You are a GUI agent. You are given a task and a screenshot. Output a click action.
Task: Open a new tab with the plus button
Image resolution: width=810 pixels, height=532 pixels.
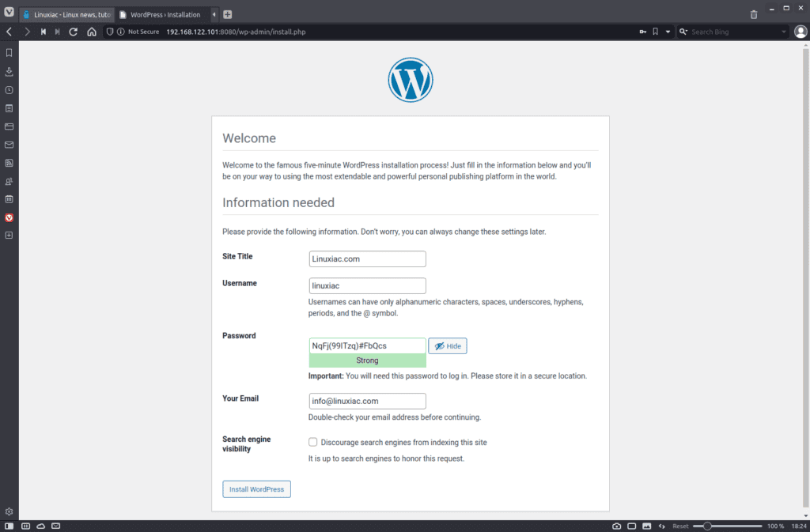227,14
